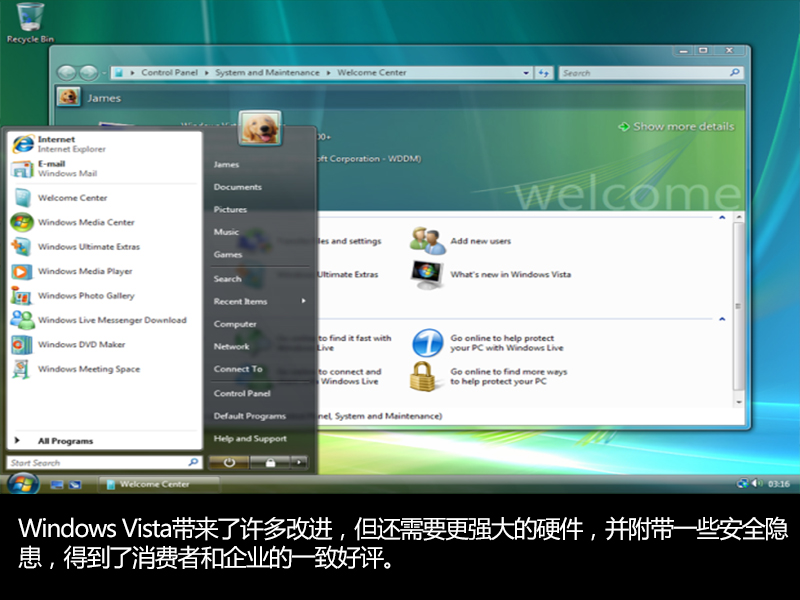Open Windows Meeting Space
800x600 pixels.
tap(105, 369)
